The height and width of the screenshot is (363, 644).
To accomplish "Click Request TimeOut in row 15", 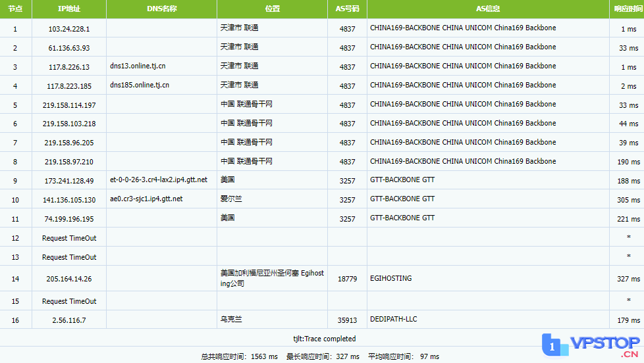I will pos(69,301).
